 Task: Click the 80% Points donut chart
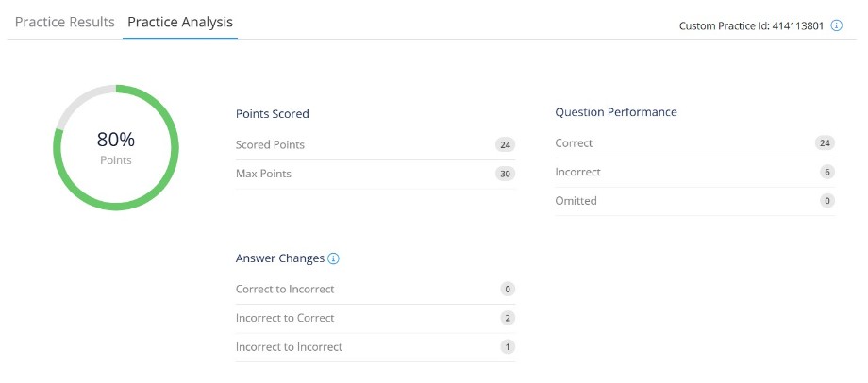[x=116, y=146]
